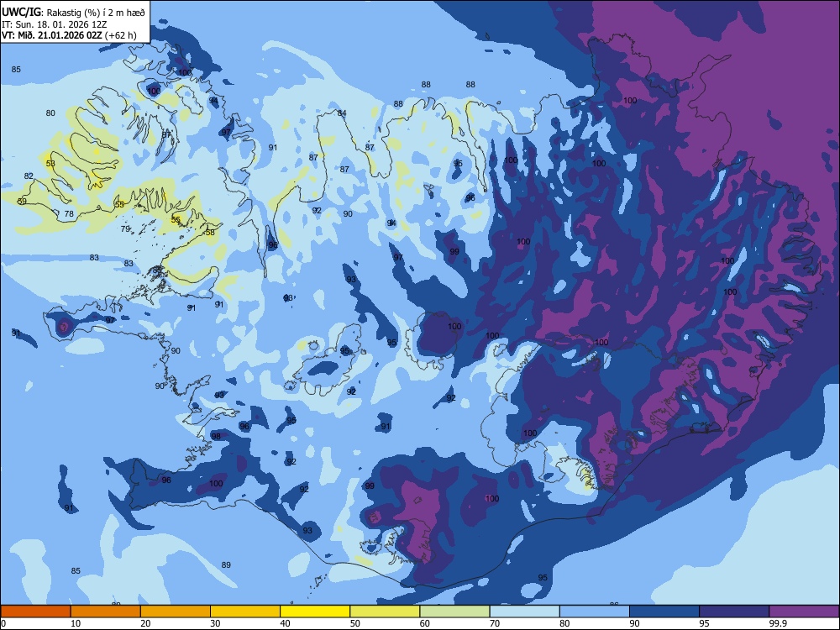The height and width of the screenshot is (630, 840).
Task: Choose the golden 30–40 legend swatch
Action: [245, 612]
